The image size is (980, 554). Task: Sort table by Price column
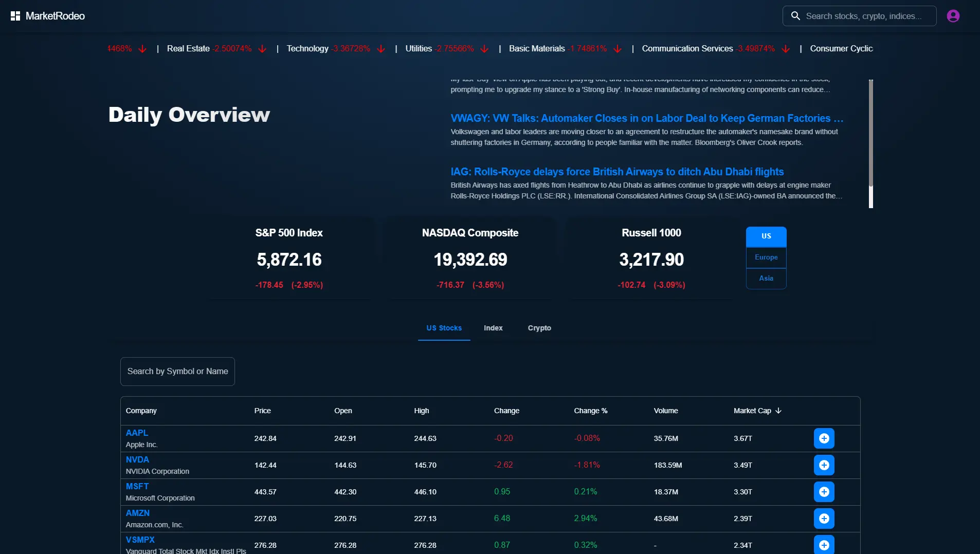pos(262,411)
